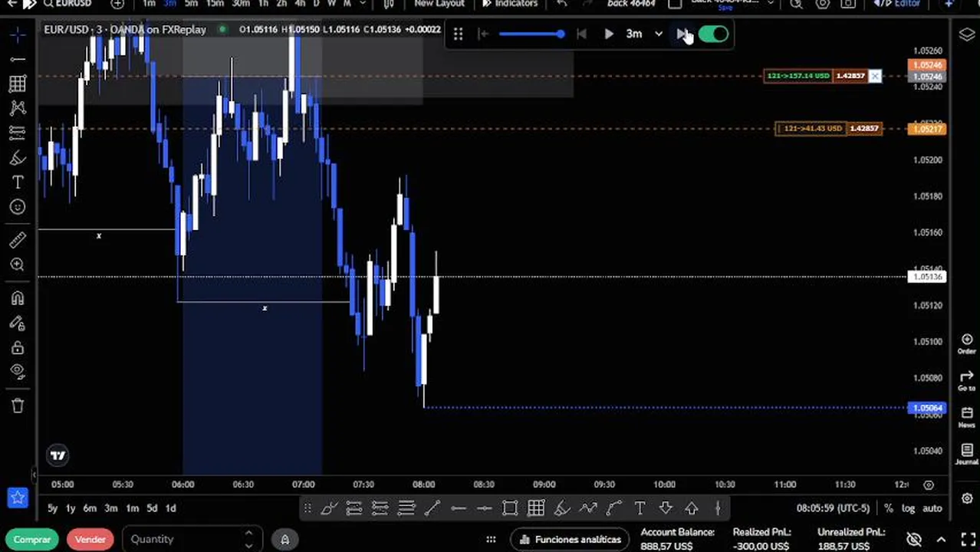The width and height of the screenshot is (980, 552).
Task: Toggle hide balance eye icon
Action: click(914, 540)
